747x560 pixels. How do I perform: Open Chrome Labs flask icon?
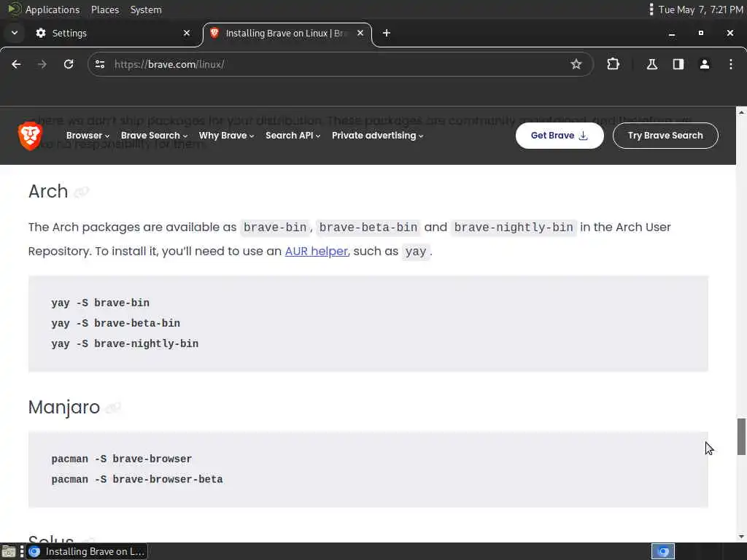(652, 64)
